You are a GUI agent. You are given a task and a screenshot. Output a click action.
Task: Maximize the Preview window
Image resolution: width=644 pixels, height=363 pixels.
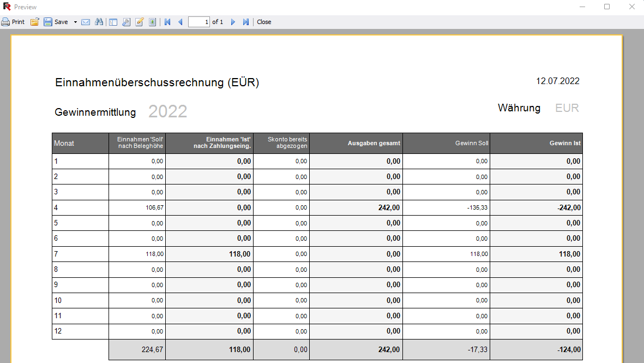tap(607, 7)
